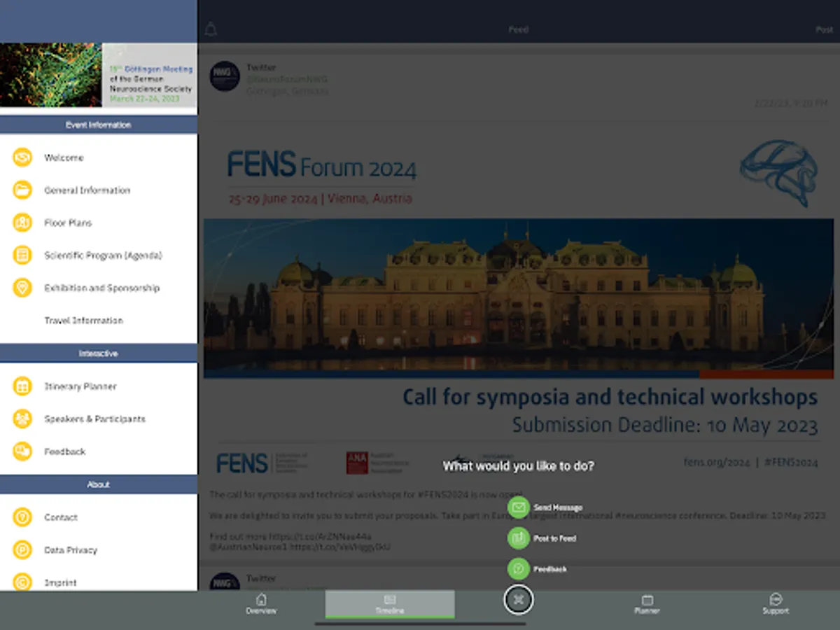This screenshot has width=840, height=630.
Task: Tap the Imprint copyright icon
Action: tap(22, 582)
